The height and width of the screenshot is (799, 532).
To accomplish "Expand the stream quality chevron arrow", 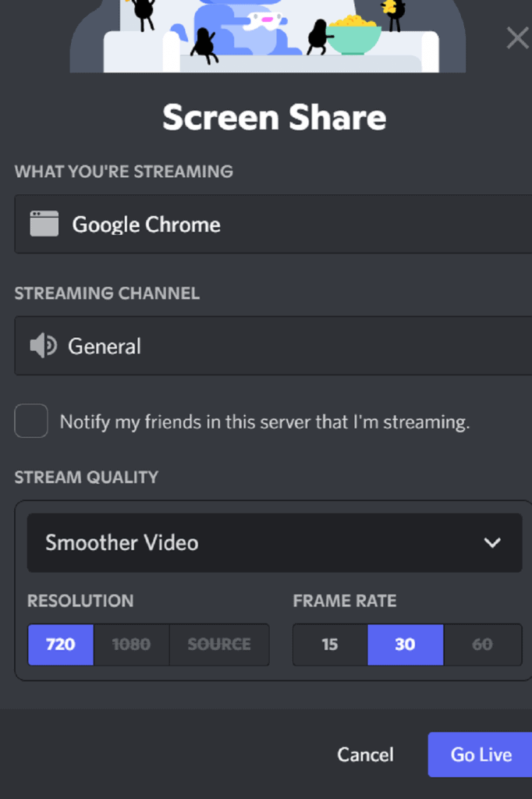I will coord(492,542).
